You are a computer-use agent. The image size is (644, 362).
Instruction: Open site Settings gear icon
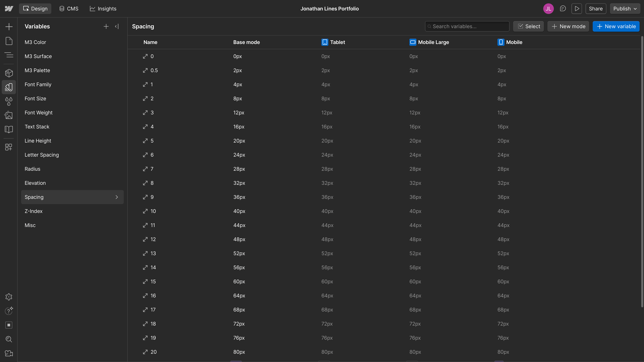9,297
